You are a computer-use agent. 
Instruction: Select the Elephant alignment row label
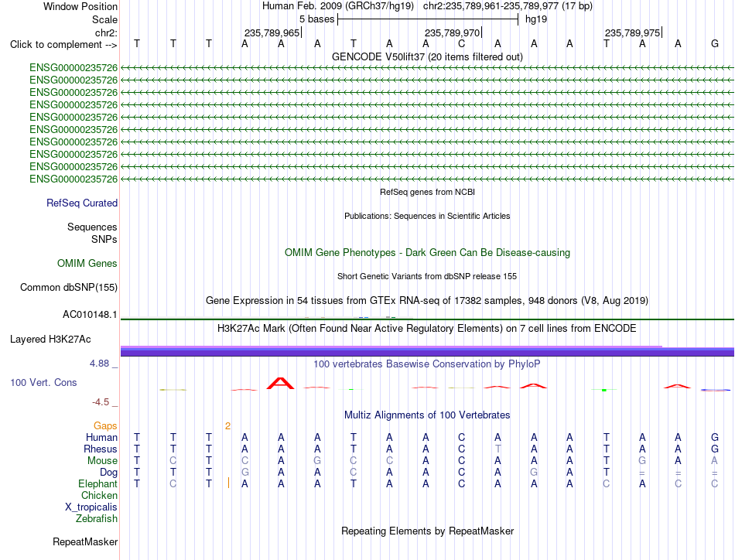(x=97, y=483)
